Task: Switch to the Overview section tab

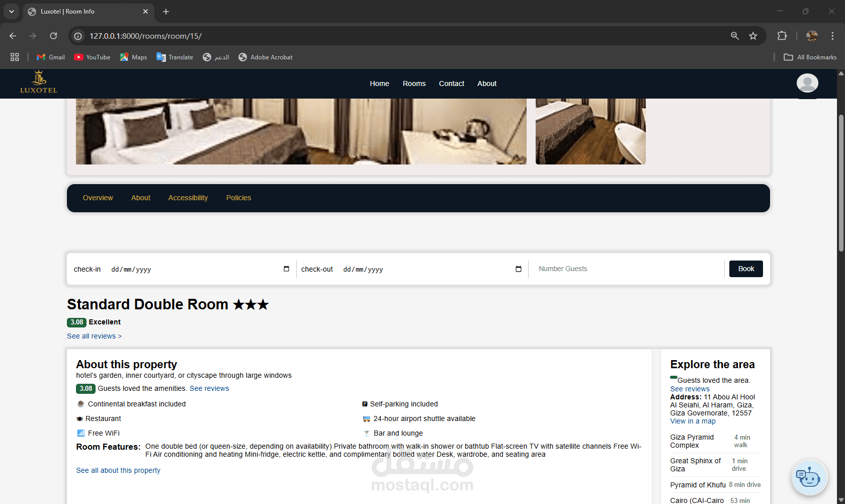Action: click(98, 198)
